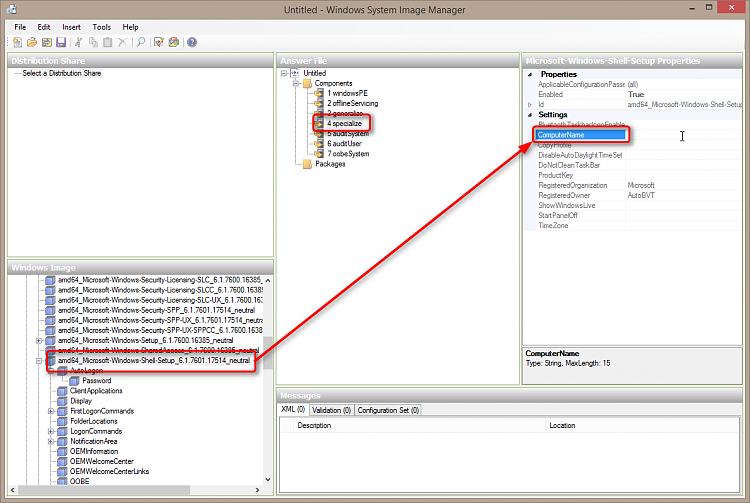Click the Enabled property value True
This screenshot has width=750, height=503.
pyautogui.click(x=636, y=94)
